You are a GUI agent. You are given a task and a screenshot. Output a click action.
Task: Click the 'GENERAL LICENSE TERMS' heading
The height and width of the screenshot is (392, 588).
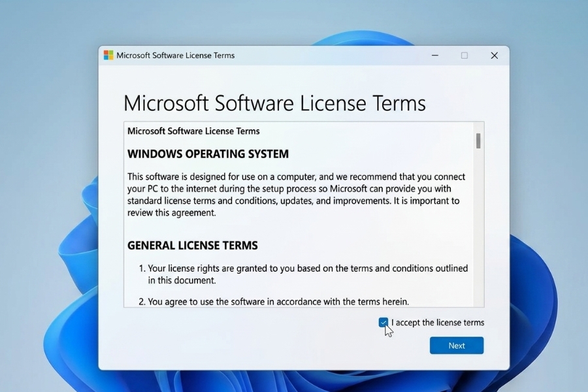point(193,246)
